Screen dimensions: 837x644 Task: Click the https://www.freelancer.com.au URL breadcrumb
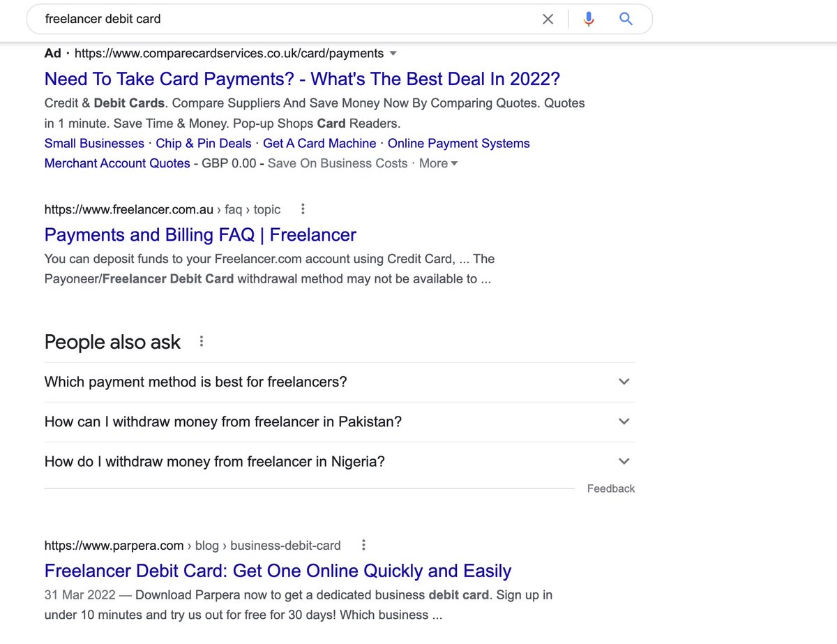coord(129,209)
